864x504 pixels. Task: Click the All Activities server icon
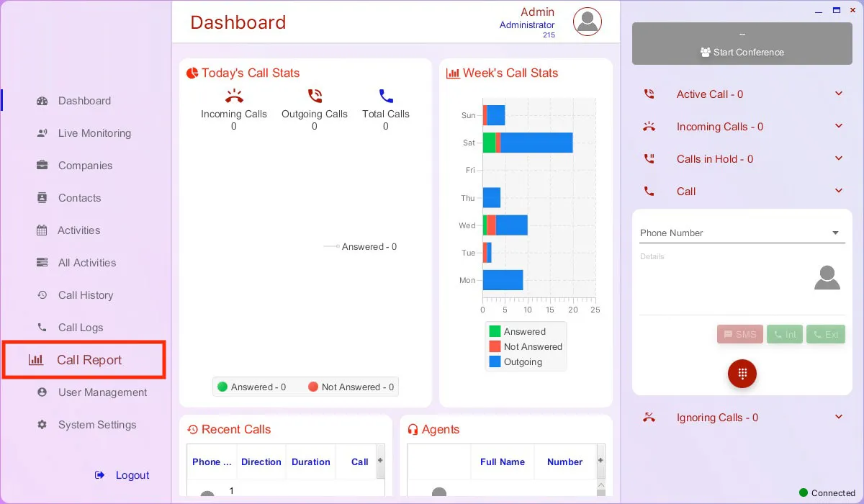click(42, 263)
